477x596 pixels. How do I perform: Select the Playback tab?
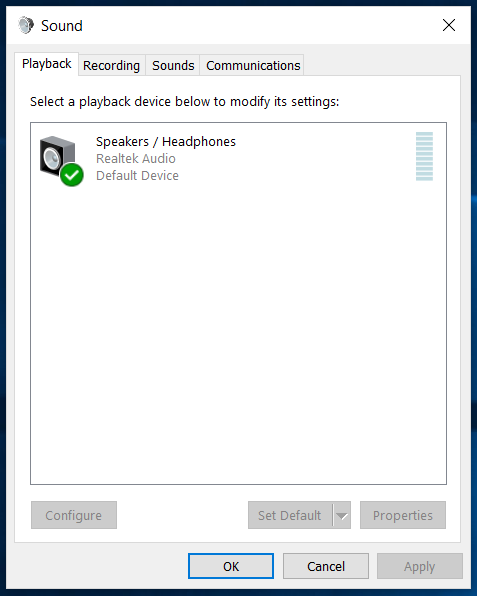point(47,64)
